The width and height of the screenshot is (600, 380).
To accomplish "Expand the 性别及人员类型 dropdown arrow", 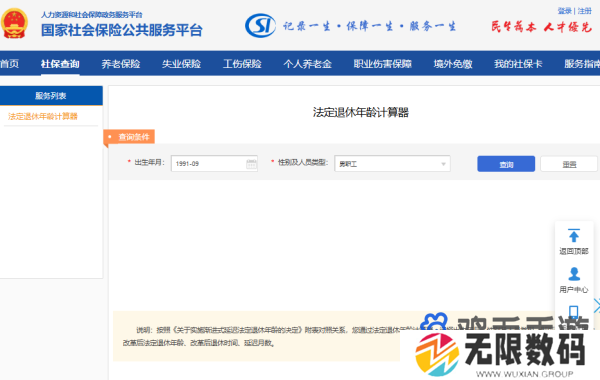I will click(443, 164).
